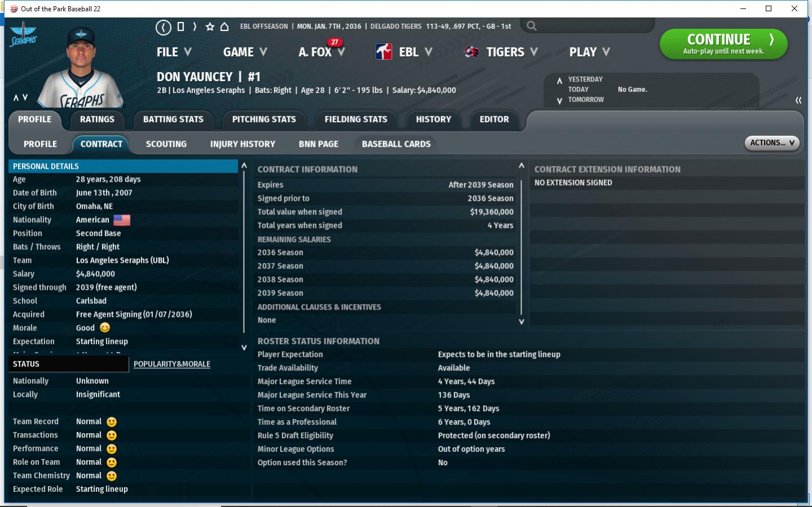Click the search magnifier icon
Image resolution: width=812 pixels, height=507 pixels.
pyautogui.click(x=532, y=26)
